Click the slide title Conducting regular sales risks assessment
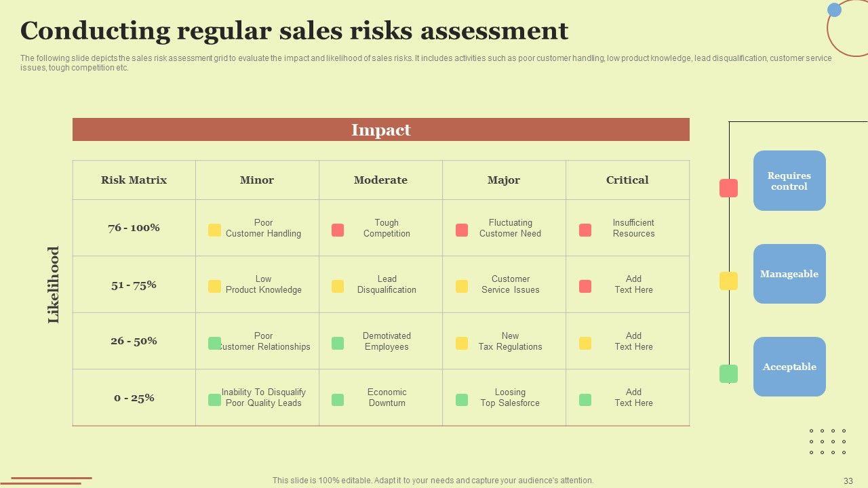 (294, 31)
